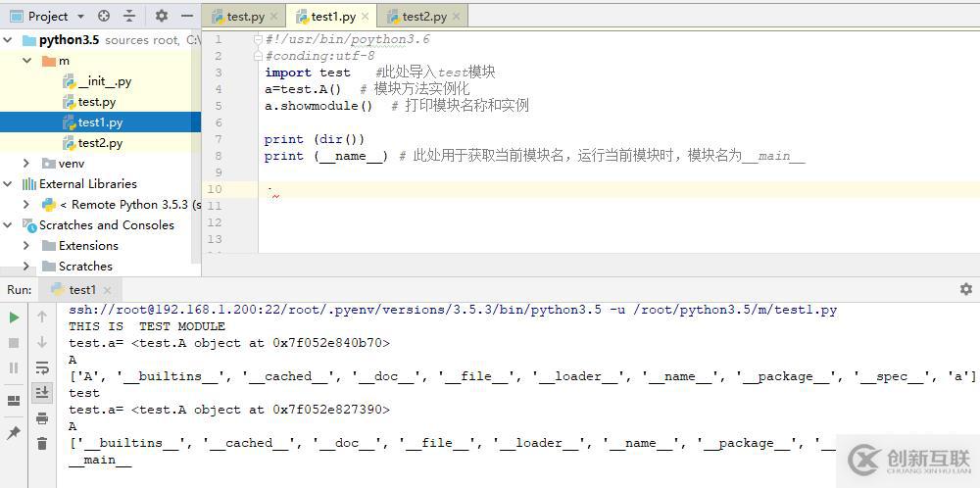Expand the Extensions folder

coord(26,246)
